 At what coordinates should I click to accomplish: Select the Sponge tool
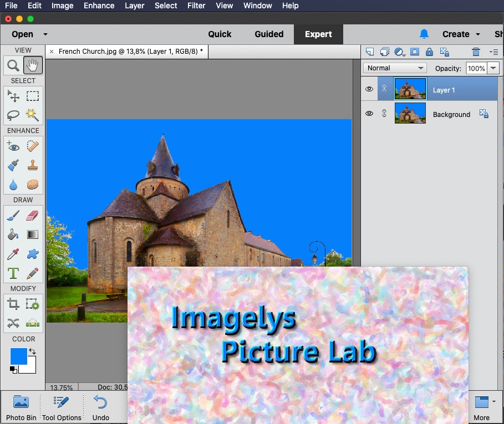33,185
